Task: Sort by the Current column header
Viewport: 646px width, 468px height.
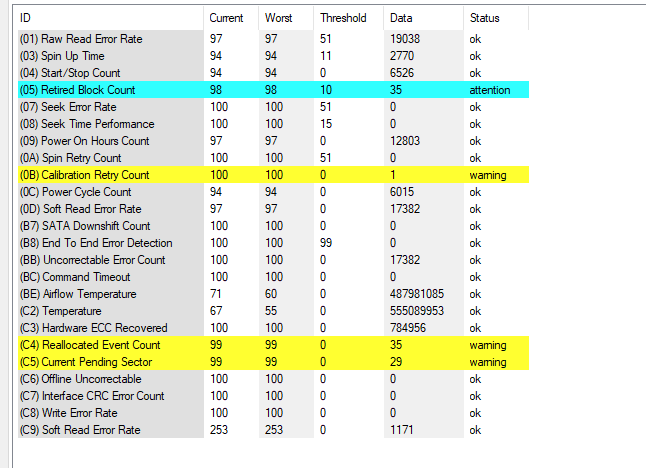Action: pos(231,18)
